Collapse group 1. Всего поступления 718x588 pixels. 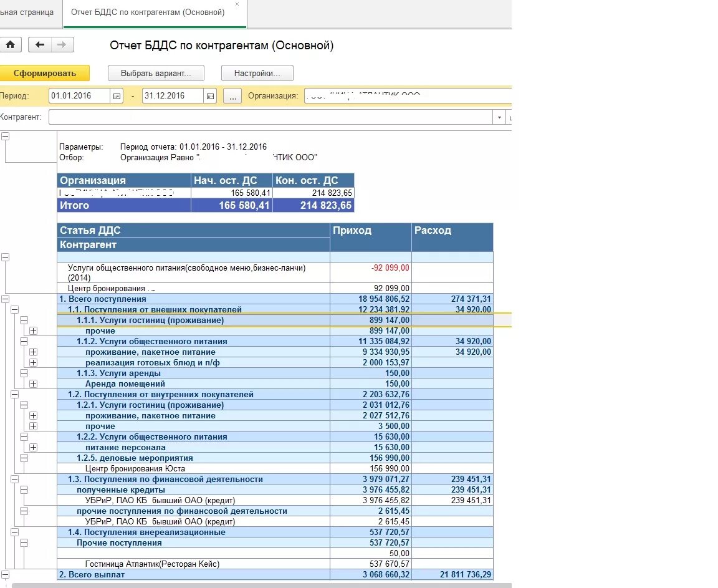click(6, 299)
